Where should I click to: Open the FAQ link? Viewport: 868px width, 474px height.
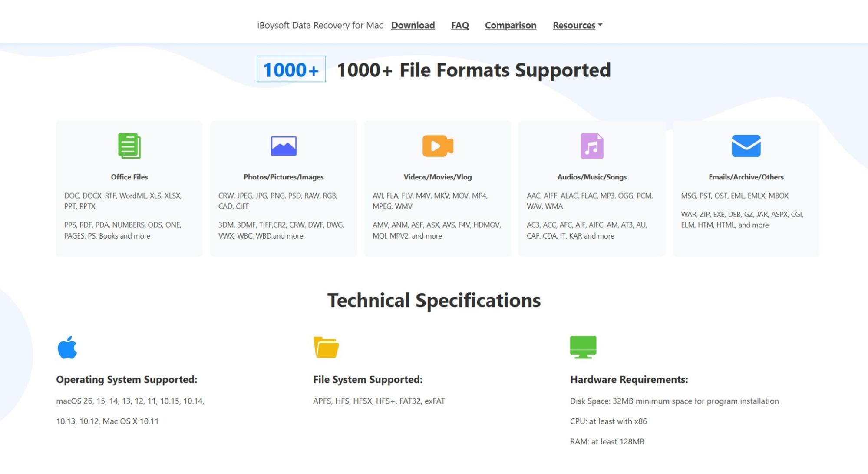[460, 25]
